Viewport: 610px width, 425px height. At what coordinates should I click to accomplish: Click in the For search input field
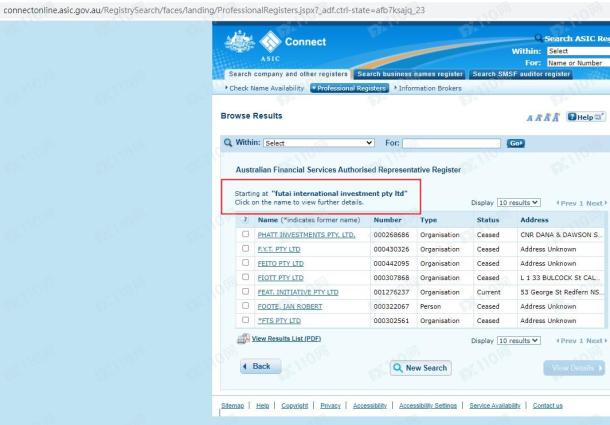[x=452, y=143]
